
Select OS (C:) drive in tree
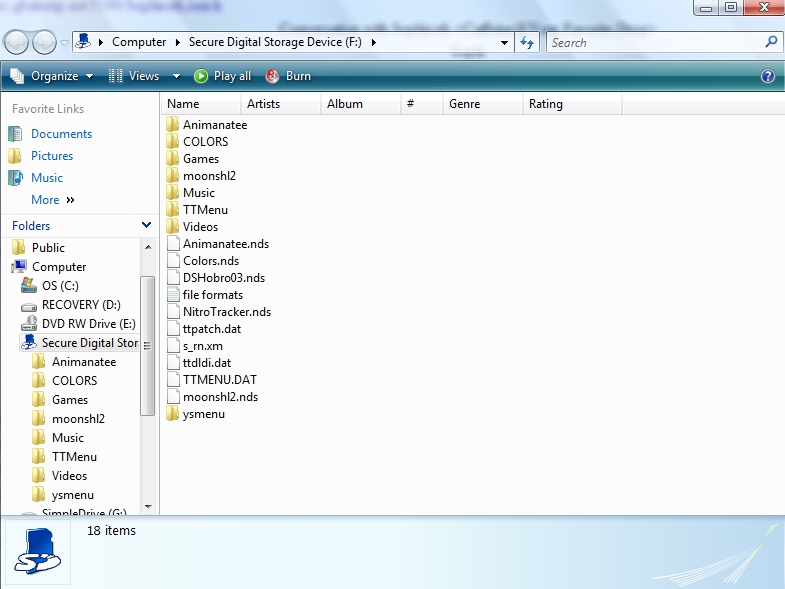[x=60, y=286]
